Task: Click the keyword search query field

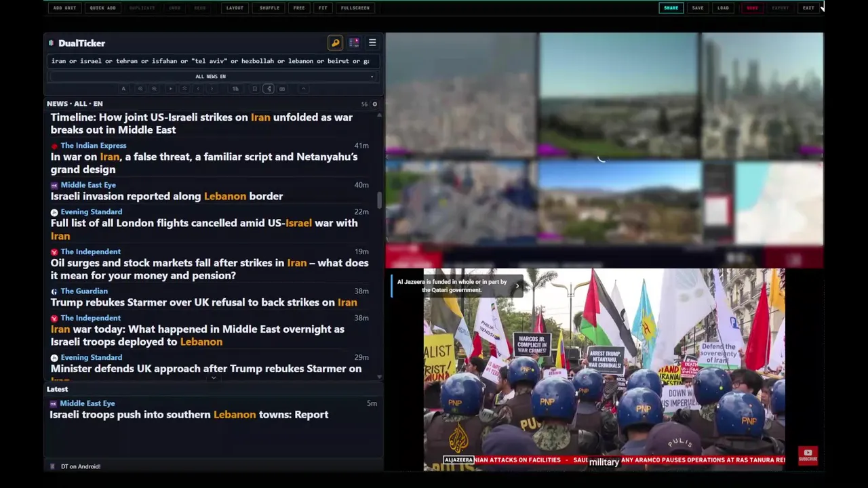Action: point(212,61)
